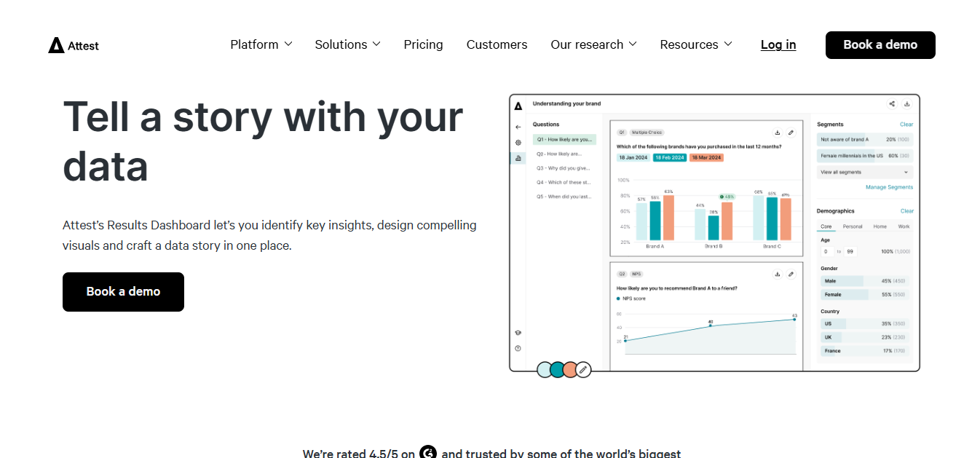
Task: Expand the View all segments dropdown
Action: click(864, 173)
